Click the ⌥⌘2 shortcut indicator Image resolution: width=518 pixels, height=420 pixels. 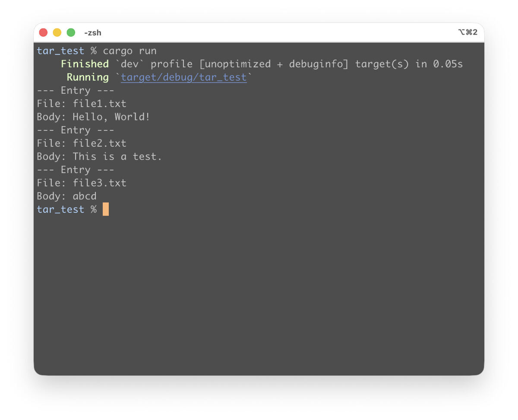pyautogui.click(x=467, y=32)
